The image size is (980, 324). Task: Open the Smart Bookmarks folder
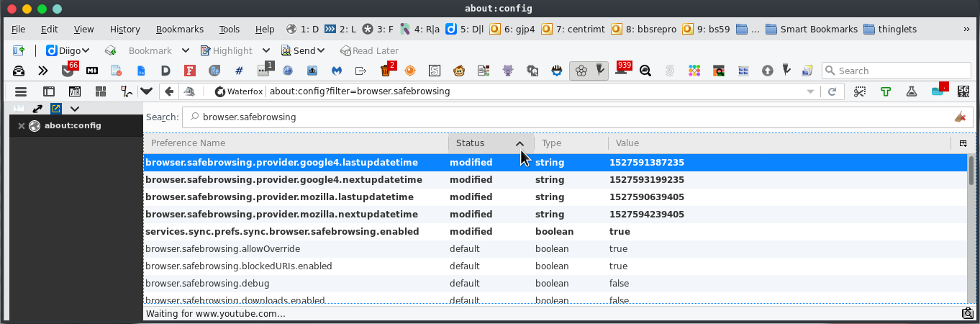pos(812,30)
